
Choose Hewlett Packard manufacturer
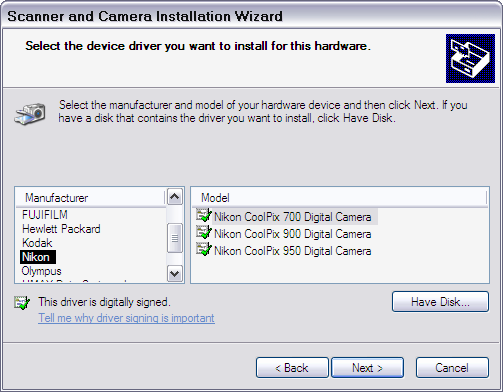(x=61, y=229)
